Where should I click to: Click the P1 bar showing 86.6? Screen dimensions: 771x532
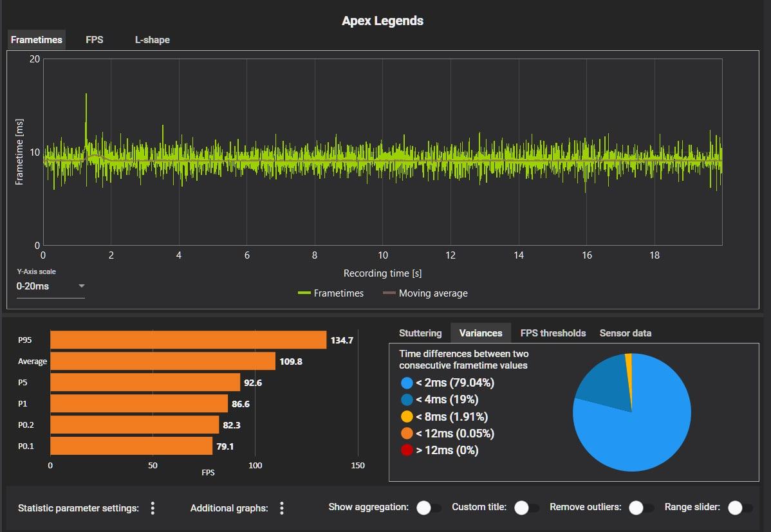pyautogui.click(x=139, y=404)
